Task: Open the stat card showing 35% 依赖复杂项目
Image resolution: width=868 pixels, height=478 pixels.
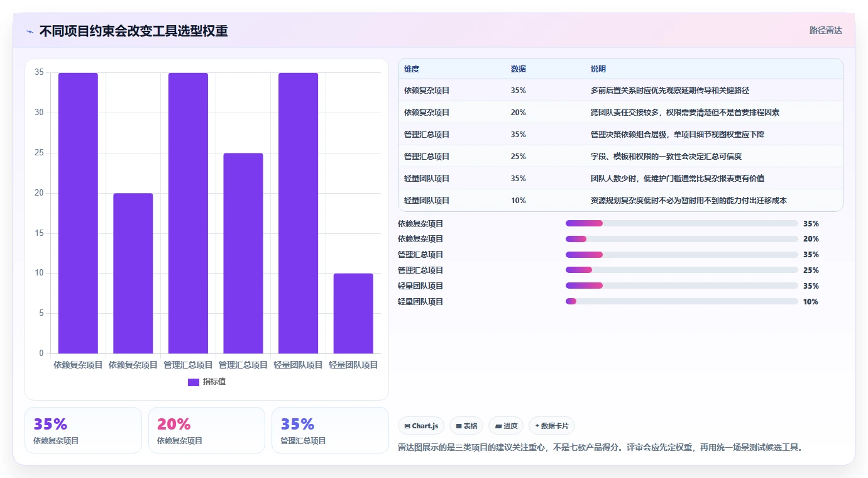Action: [83, 430]
